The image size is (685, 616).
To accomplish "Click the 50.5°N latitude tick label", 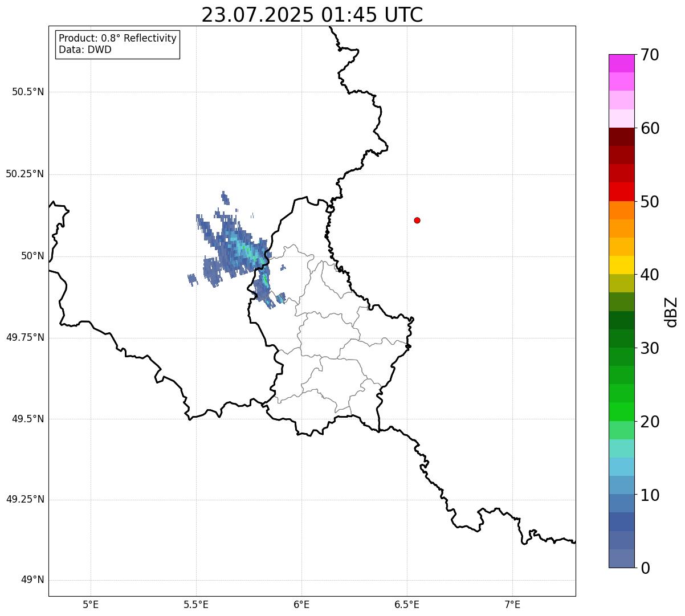I will [x=28, y=92].
